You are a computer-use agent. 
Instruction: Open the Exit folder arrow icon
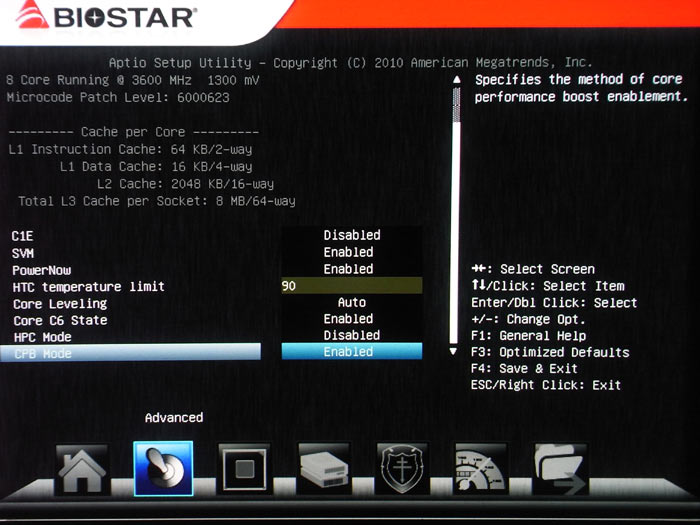tap(561, 469)
